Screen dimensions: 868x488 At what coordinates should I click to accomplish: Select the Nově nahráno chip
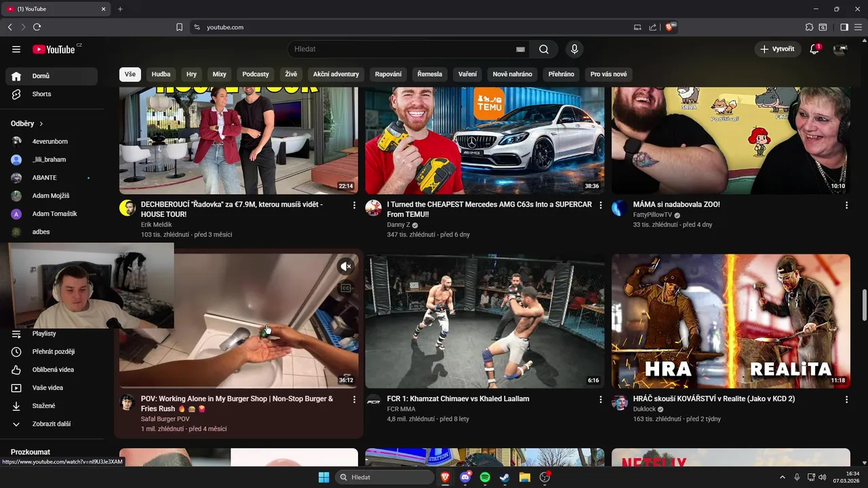click(x=512, y=74)
